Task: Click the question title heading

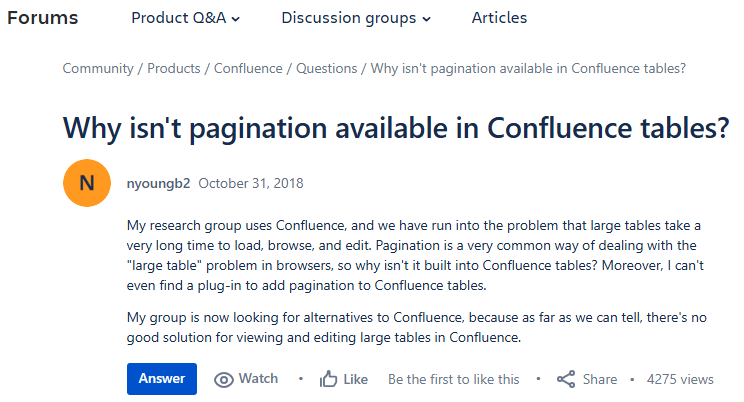Action: (395, 129)
